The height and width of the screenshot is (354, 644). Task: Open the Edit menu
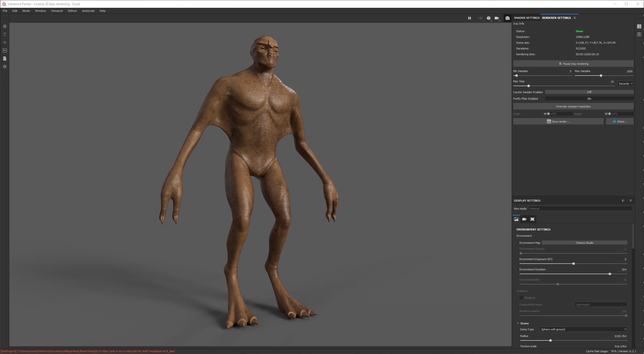(x=15, y=11)
